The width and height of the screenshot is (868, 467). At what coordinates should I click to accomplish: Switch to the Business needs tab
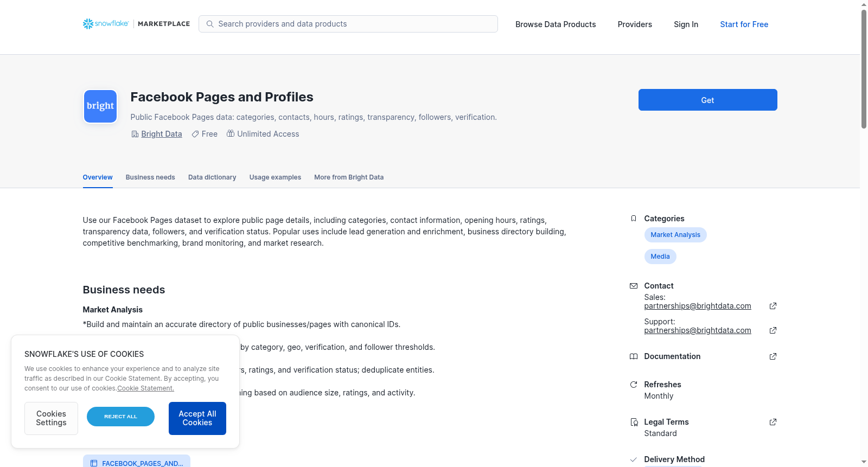(150, 177)
